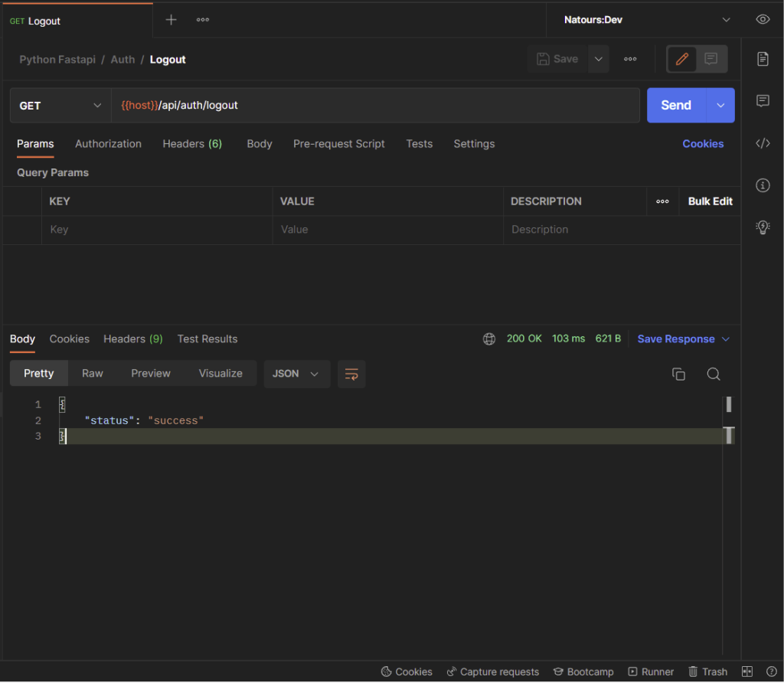The image size is (784, 683).
Task: Toggle text wrapping in response viewer
Action: 351,374
